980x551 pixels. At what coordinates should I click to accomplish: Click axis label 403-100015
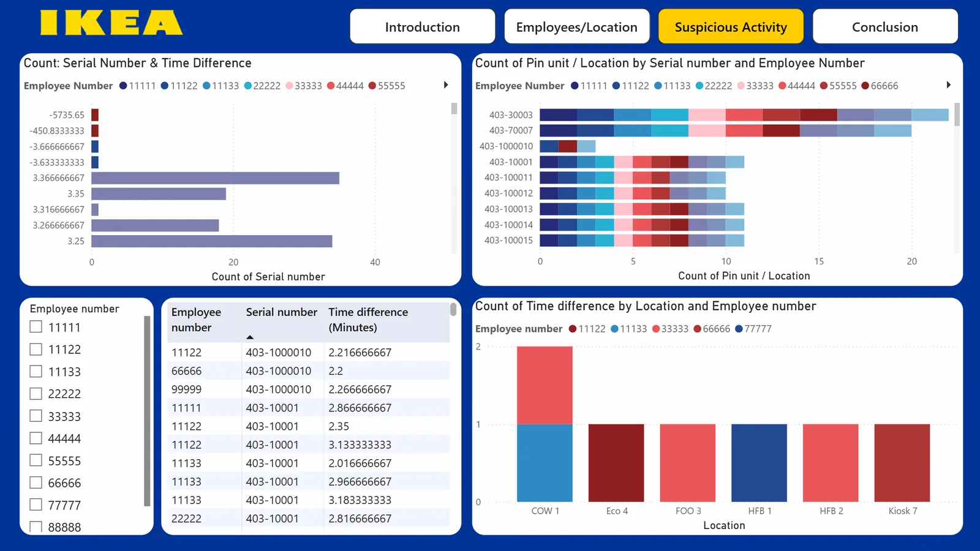(x=508, y=241)
